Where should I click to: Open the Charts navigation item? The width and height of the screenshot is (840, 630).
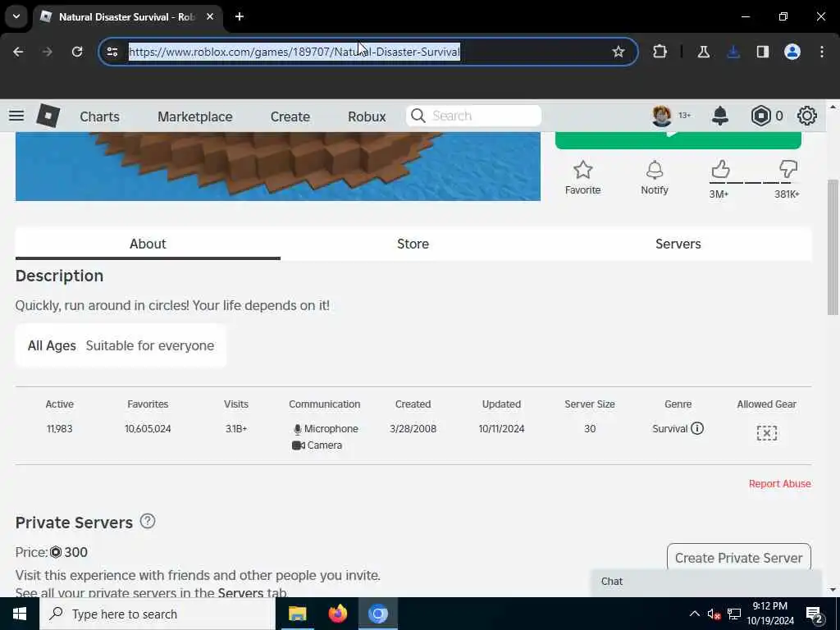pos(99,116)
